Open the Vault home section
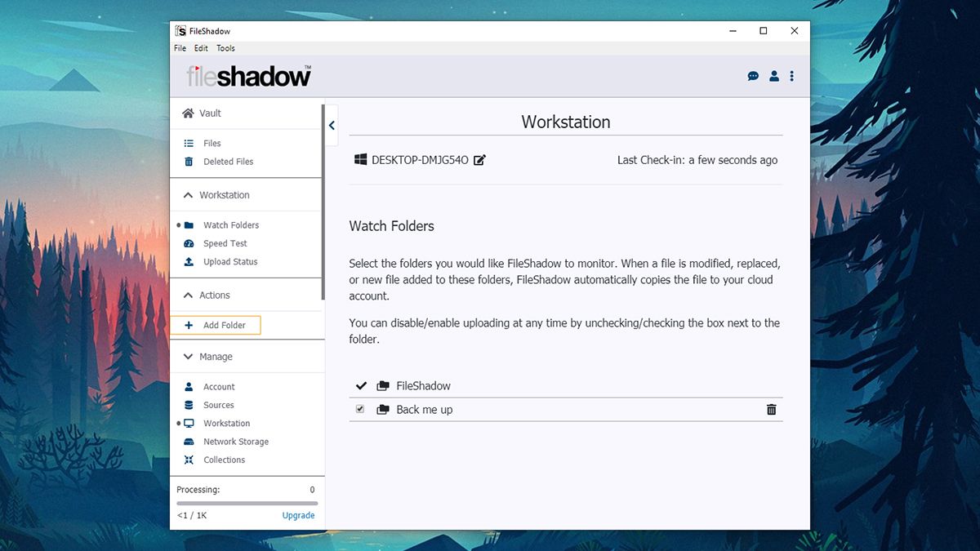Screen dimensions: 980x551 [203, 113]
